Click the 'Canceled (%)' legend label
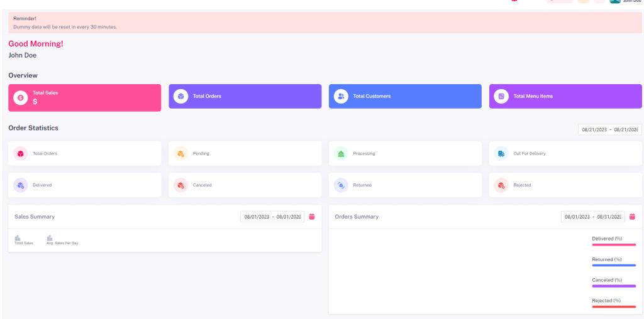The image size is (644, 319). coord(607,280)
